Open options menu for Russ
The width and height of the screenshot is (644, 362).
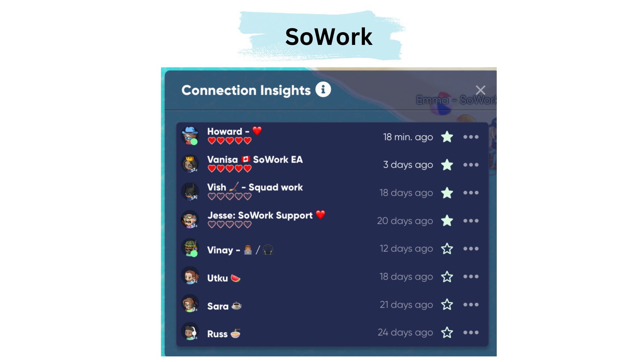pyautogui.click(x=470, y=332)
